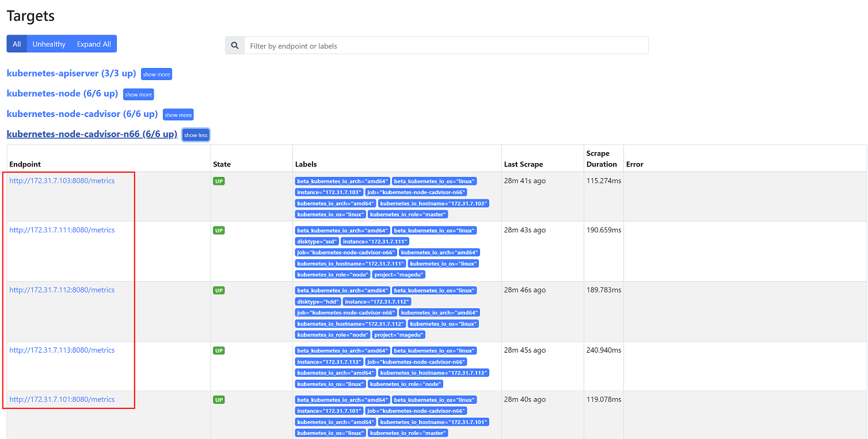Show more for kubernetes-node-cadvisor
Viewport: 868px width, 439px height.
point(178,115)
